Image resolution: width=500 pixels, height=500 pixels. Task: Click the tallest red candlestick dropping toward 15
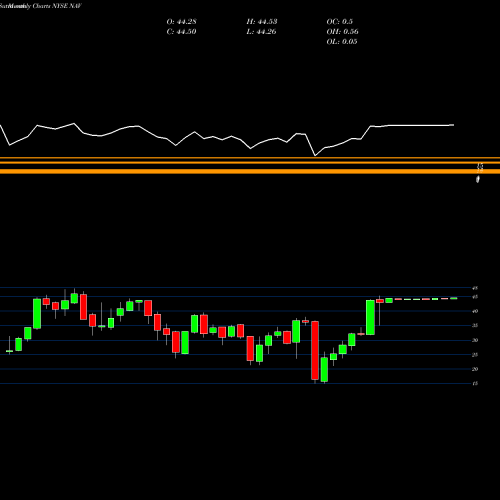[315, 350]
